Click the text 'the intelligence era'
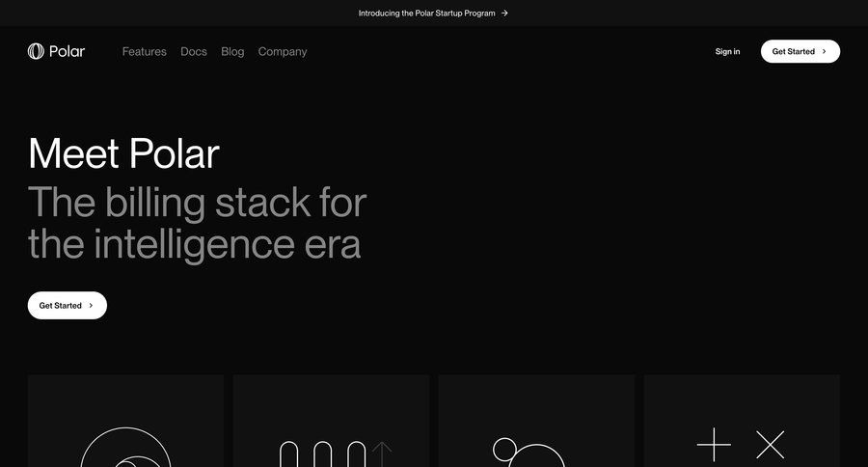The height and width of the screenshot is (467, 868). (194, 245)
